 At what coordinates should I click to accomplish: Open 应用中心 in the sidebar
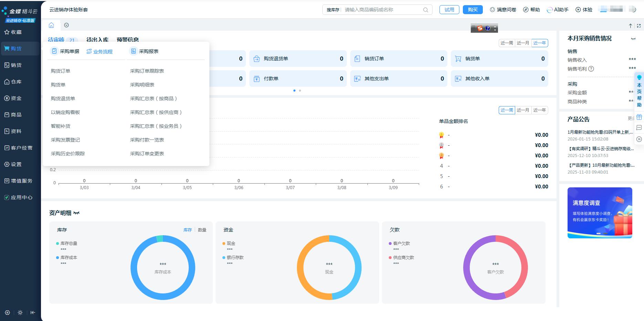(21, 197)
